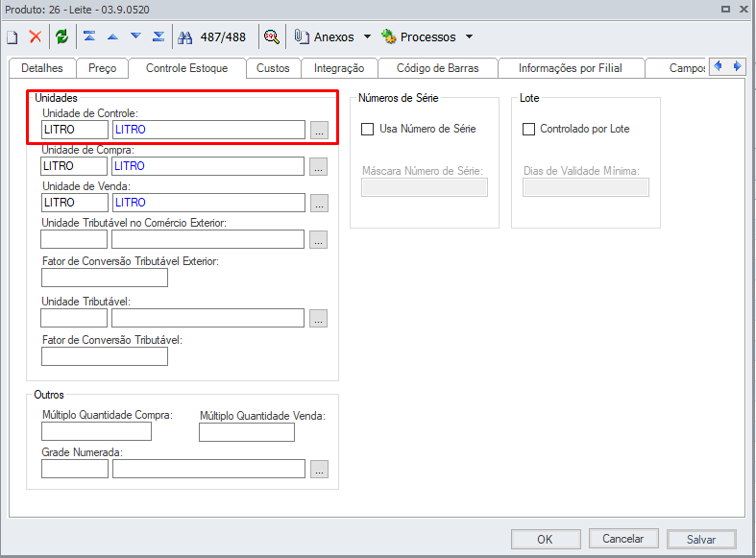Click Múltiplo Quantidade Compra field

pyautogui.click(x=96, y=431)
